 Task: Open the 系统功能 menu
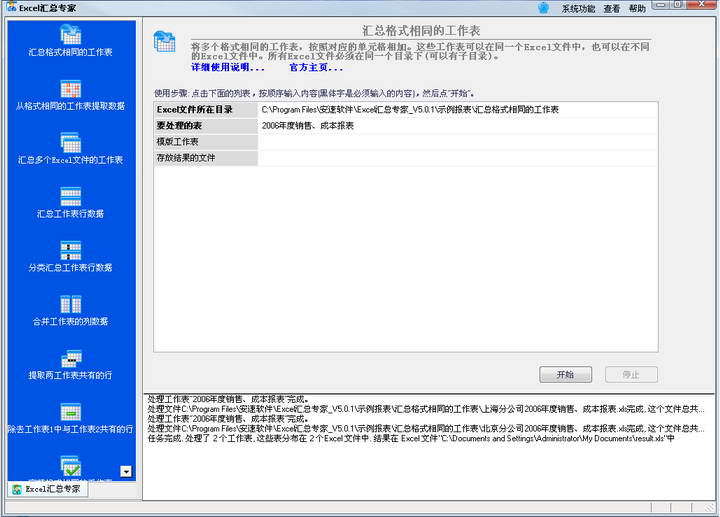click(x=578, y=8)
